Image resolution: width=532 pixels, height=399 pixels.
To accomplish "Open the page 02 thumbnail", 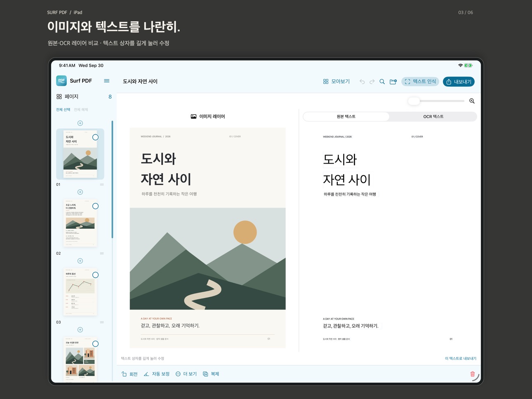I will point(80,223).
